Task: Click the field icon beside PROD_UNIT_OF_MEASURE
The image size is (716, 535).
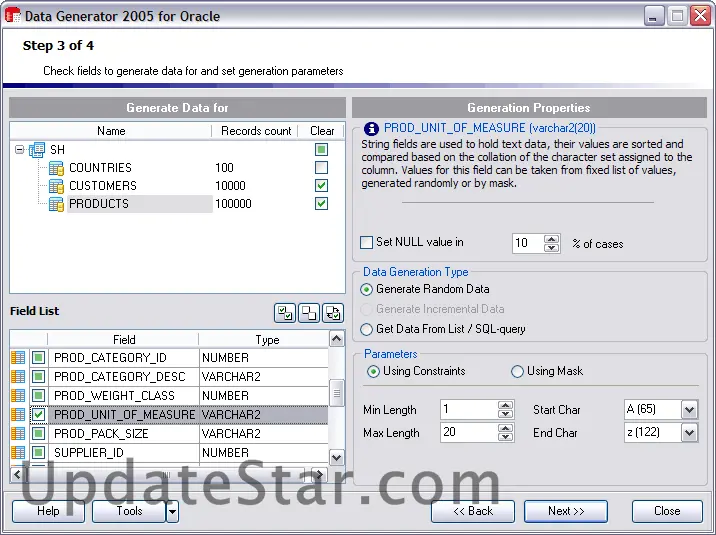Action: 18,414
